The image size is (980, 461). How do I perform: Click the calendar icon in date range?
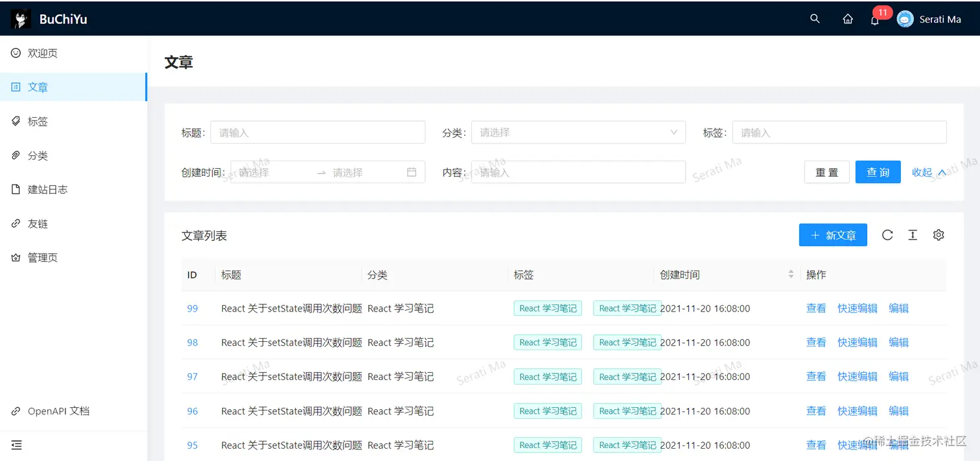pos(412,172)
